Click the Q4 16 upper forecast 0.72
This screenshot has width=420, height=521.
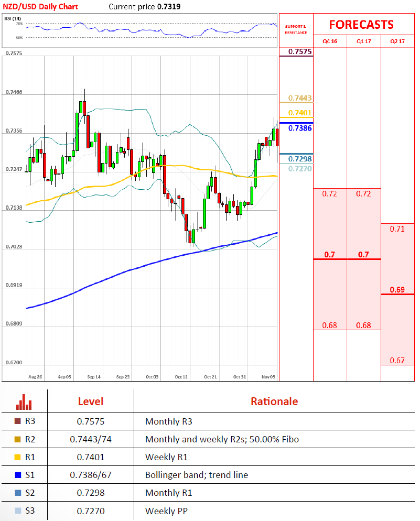330,194
